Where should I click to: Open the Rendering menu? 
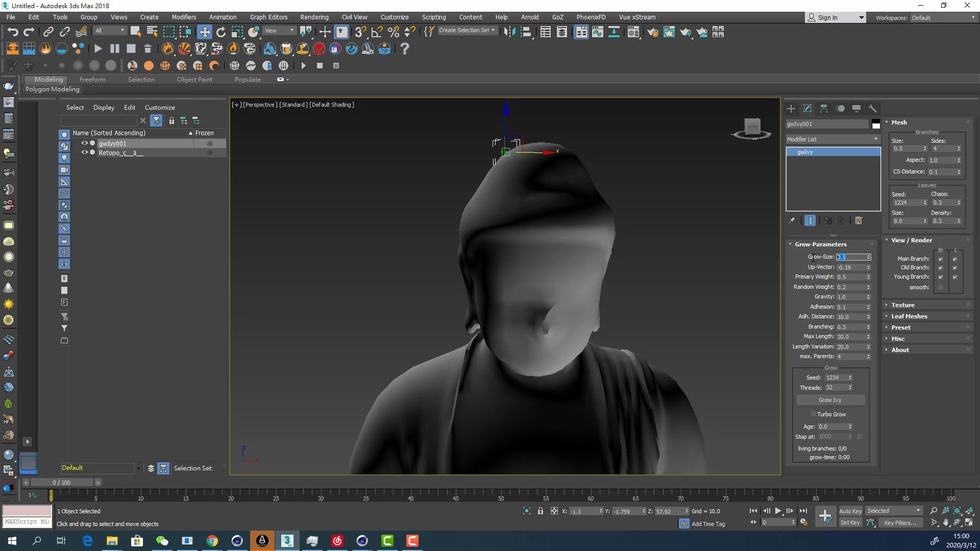point(314,17)
